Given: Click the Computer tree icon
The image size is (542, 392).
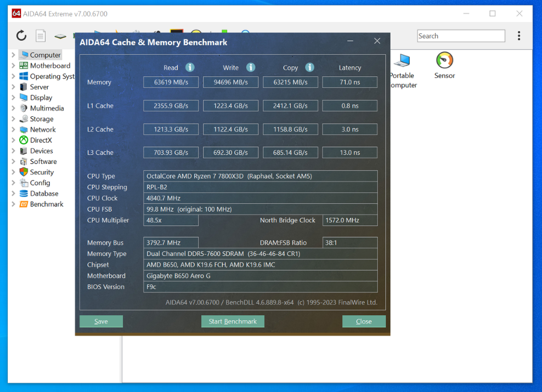Looking at the screenshot, I should coord(24,55).
